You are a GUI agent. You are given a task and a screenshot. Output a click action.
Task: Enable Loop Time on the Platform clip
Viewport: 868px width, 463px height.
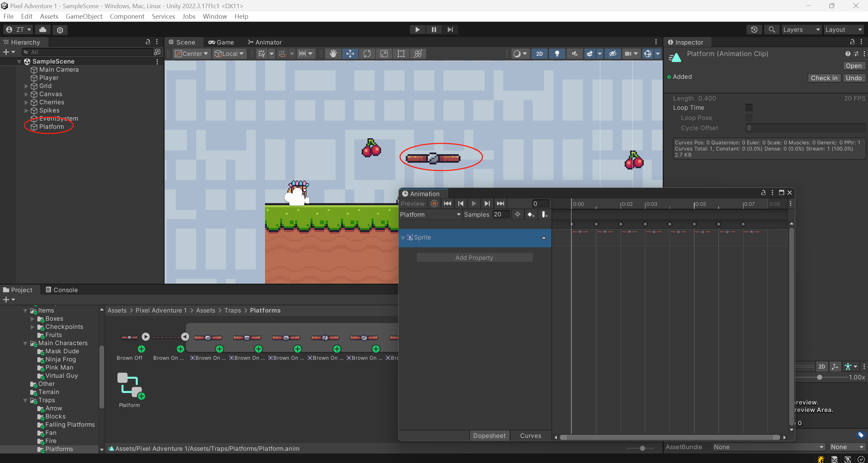click(749, 107)
